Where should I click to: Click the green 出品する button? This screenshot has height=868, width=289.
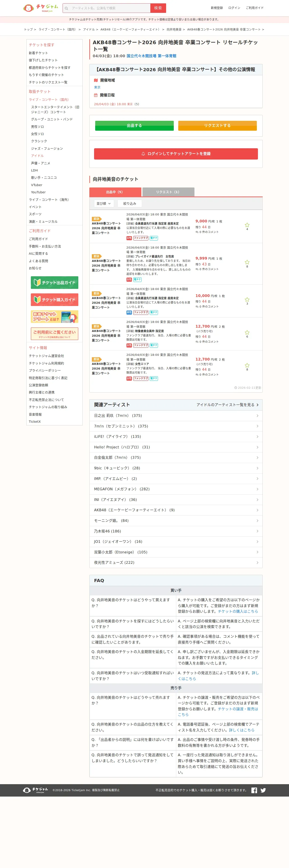point(134,125)
